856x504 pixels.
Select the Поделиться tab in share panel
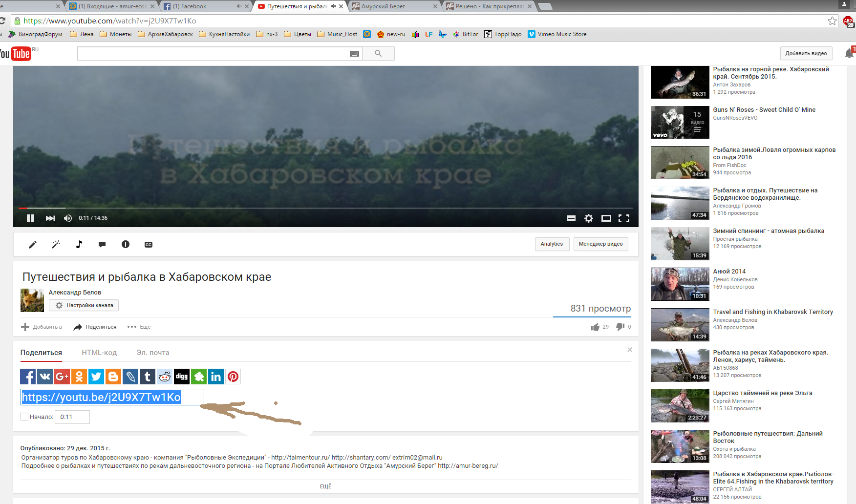coord(41,353)
